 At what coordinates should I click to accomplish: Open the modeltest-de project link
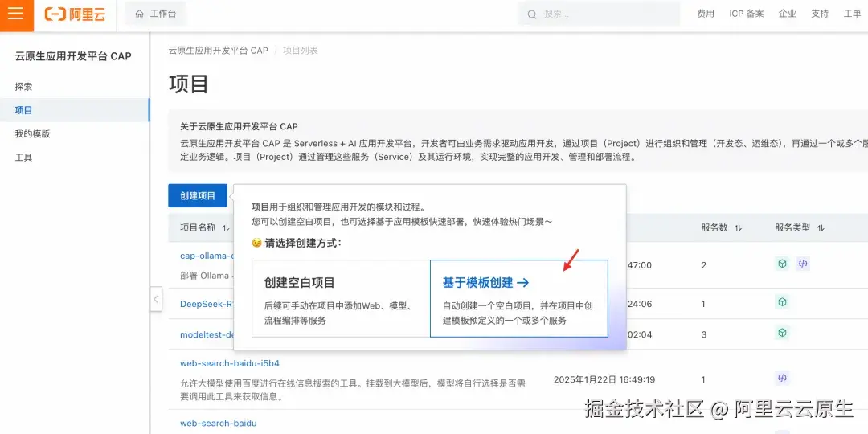[207, 334]
